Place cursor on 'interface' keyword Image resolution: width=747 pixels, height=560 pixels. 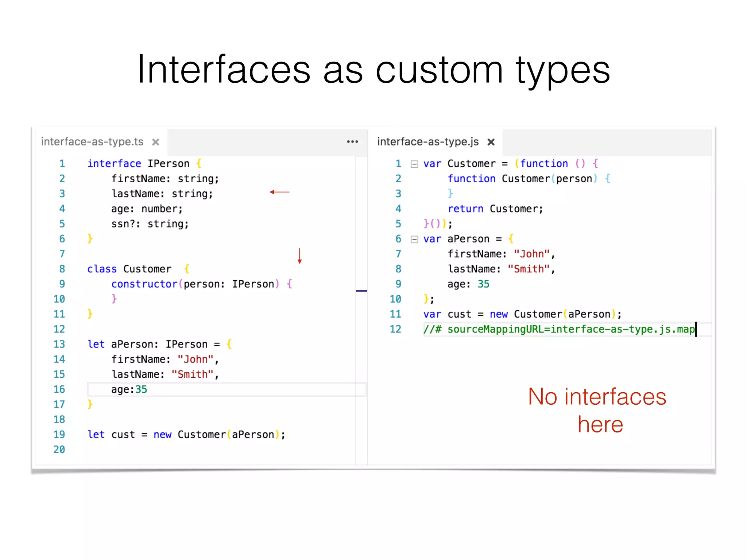pos(114,164)
